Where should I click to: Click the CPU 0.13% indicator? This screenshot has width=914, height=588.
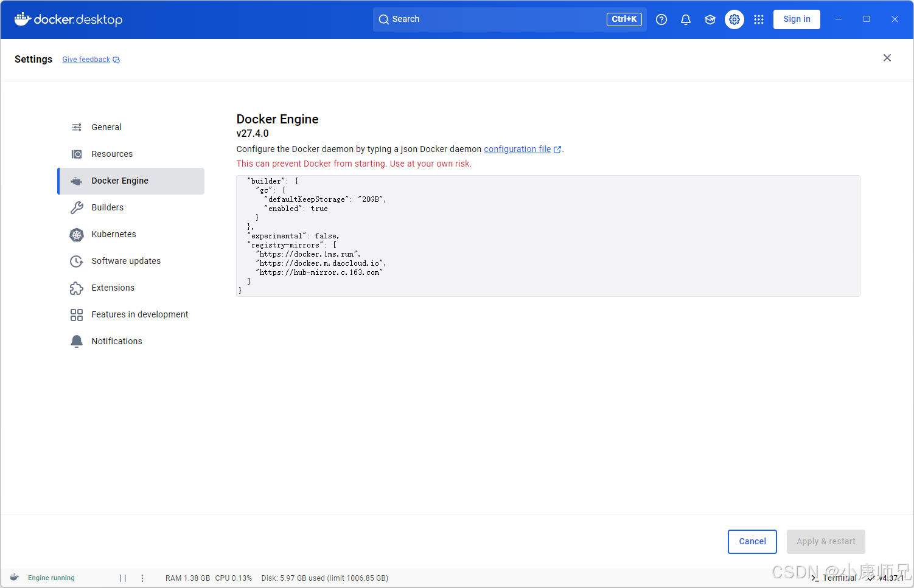click(233, 578)
